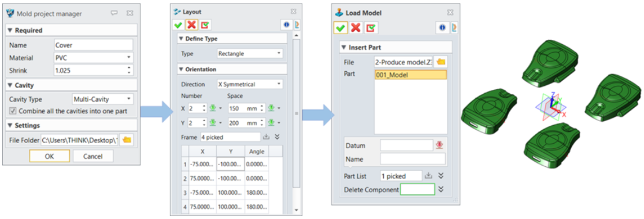Screen dimensions: 644x219
Task: Open the Material PVC dropdown
Action: pos(129,57)
